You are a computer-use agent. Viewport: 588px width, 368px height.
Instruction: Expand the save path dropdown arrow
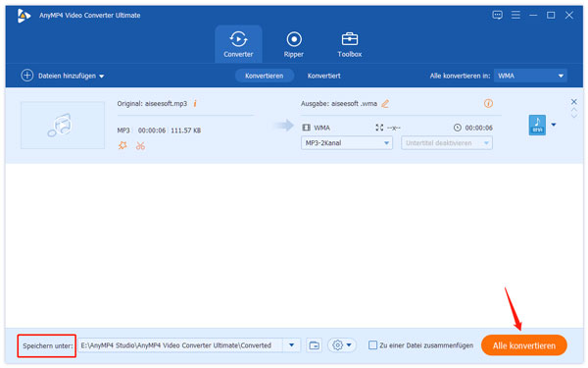[291, 345]
